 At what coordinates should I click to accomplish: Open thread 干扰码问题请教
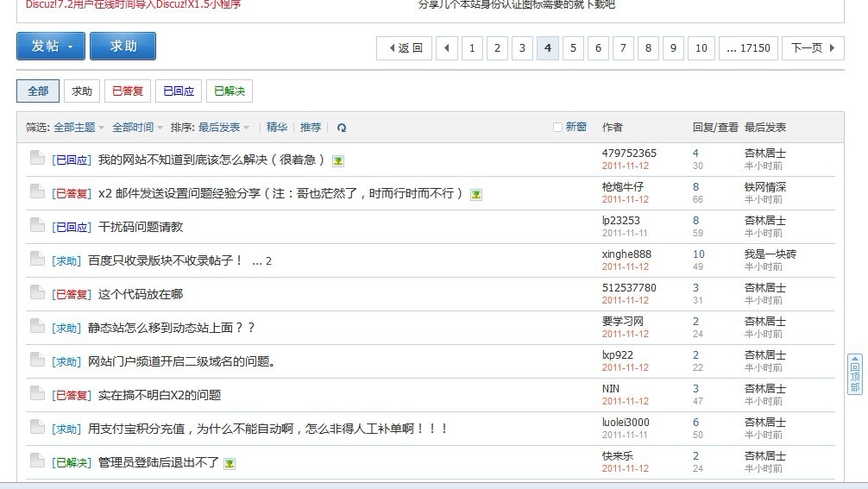coord(141,227)
